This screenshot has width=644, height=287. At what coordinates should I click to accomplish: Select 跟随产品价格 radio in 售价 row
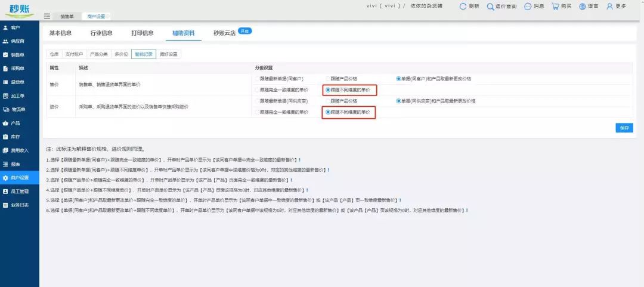(327, 79)
